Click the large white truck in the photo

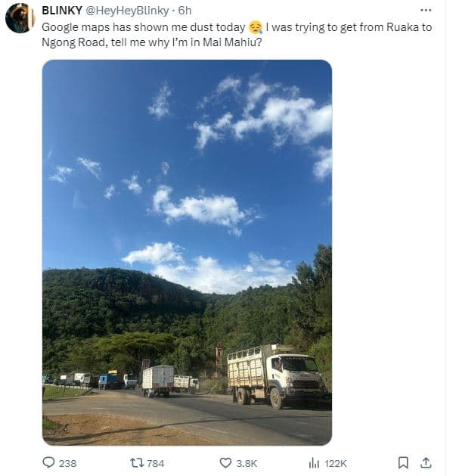pos(275,374)
